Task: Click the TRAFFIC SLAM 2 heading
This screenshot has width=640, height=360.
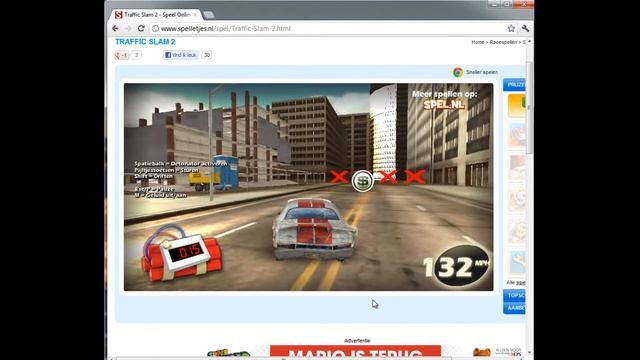Action: pos(145,42)
